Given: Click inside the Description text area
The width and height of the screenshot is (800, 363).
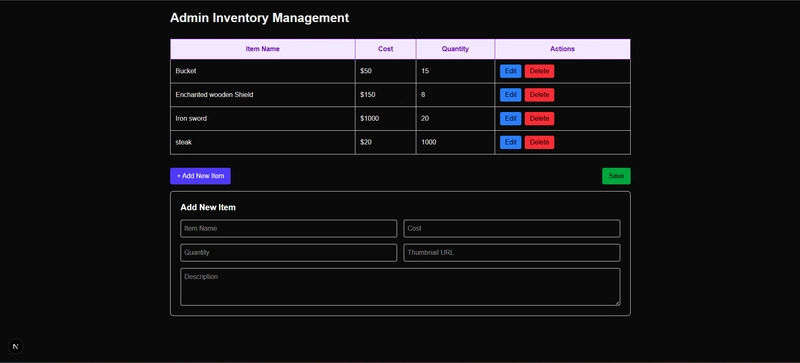Looking at the screenshot, I should tap(401, 287).
